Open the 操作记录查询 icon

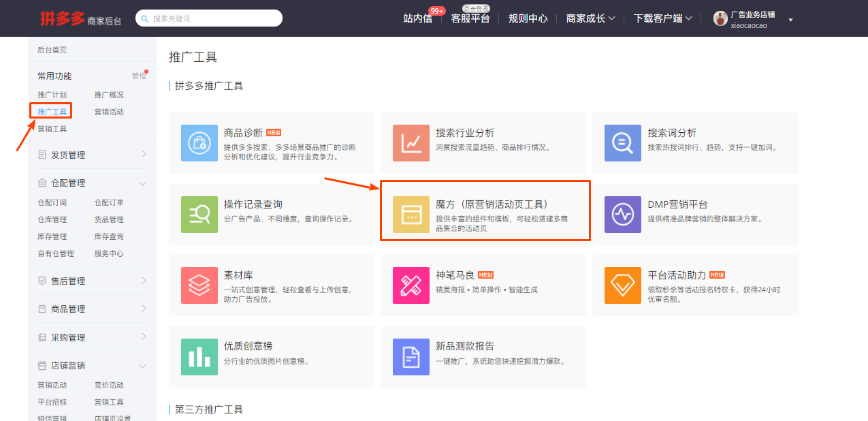pyautogui.click(x=199, y=215)
